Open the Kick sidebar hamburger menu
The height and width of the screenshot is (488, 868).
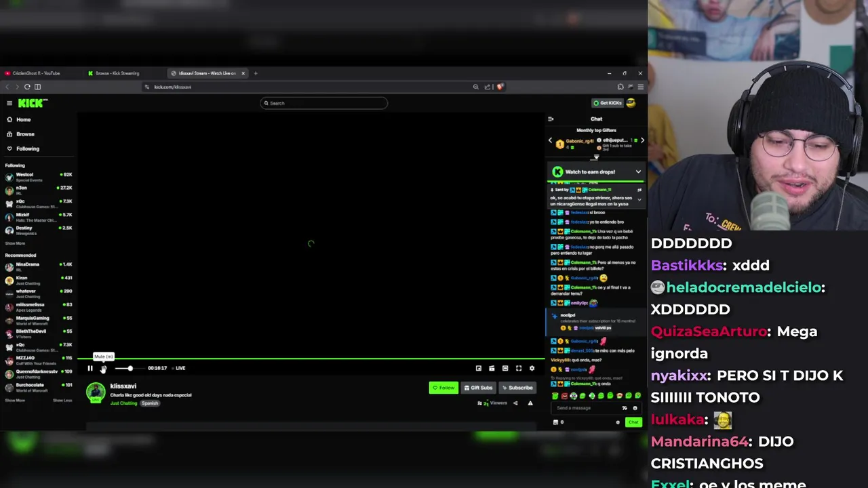[x=9, y=103]
